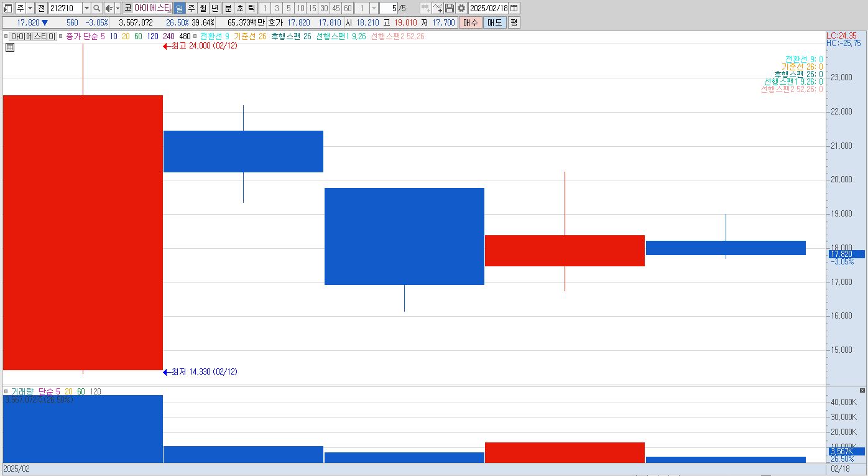Save chart with floppy disk icon
The width and height of the screenshot is (868, 476).
(x=449, y=8)
